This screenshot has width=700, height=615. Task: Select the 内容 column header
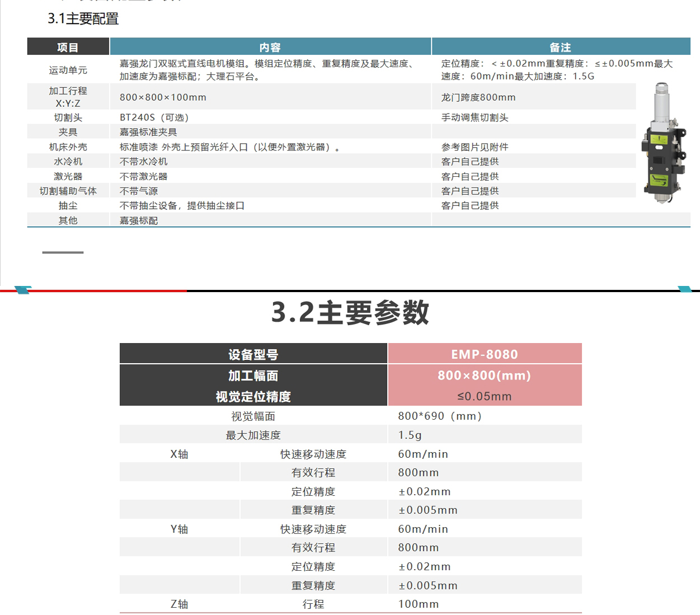pos(270,48)
